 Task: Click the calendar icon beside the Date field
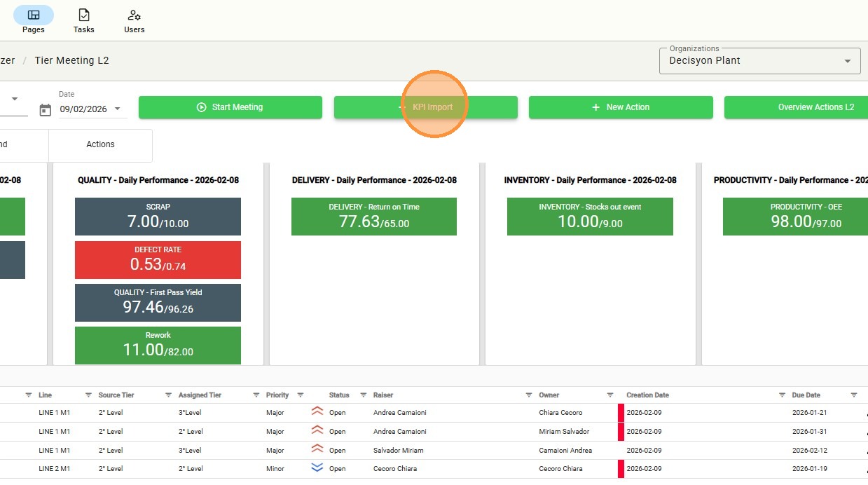(46, 110)
